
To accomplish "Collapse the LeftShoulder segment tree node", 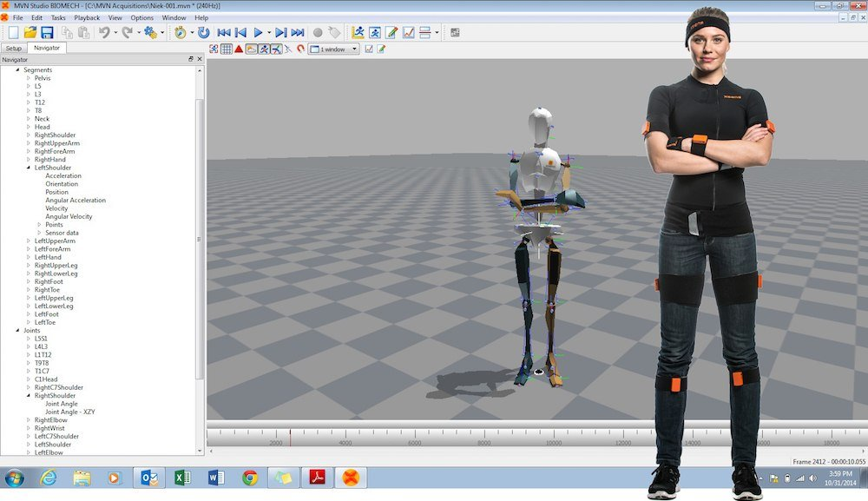I will 29,168.
